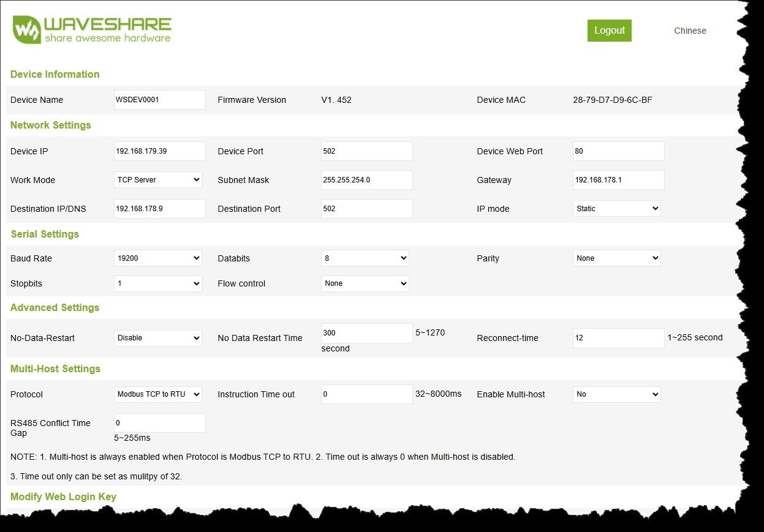Image resolution: width=764 pixels, height=532 pixels.
Task: Click the Device Port input field
Action: tap(366, 151)
